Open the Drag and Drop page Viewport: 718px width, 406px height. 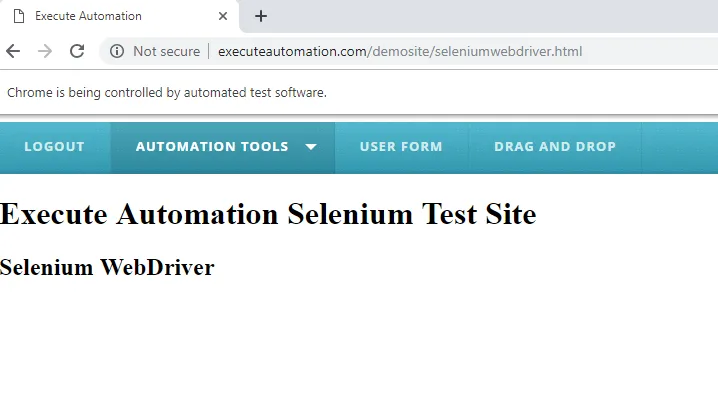555,147
